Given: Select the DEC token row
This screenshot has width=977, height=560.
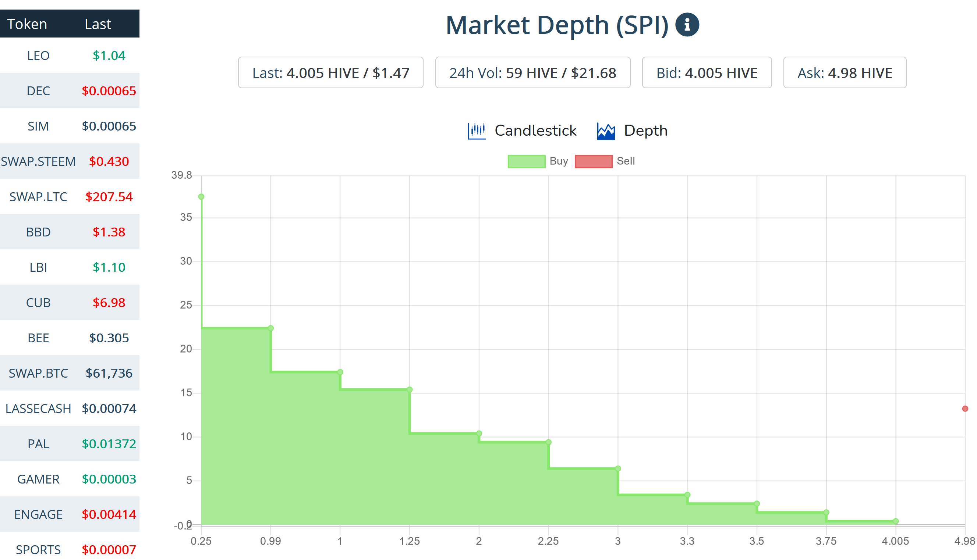Looking at the screenshot, I should (x=70, y=91).
